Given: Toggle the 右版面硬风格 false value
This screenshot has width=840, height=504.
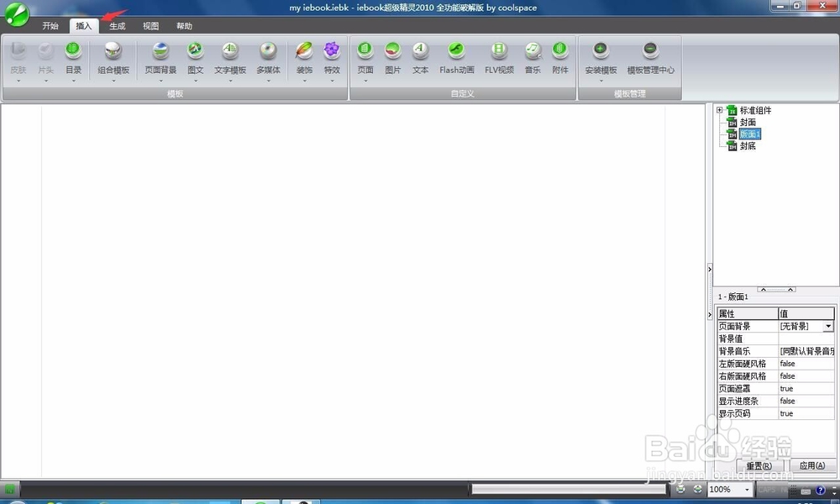Looking at the screenshot, I should point(806,376).
